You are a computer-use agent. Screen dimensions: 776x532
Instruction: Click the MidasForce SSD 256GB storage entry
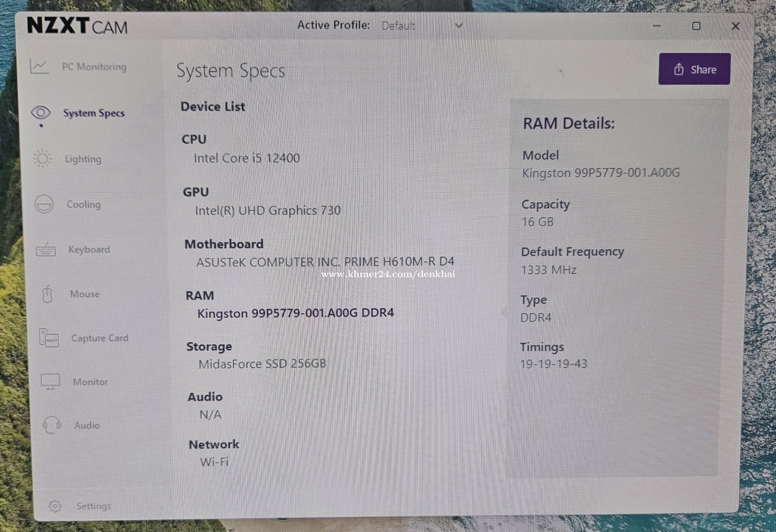click(262, 364)
